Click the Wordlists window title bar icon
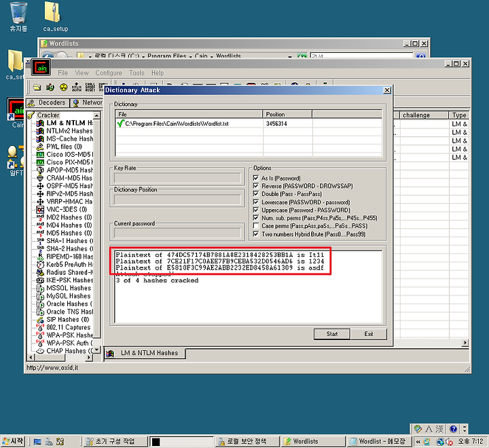 point(45,43)
